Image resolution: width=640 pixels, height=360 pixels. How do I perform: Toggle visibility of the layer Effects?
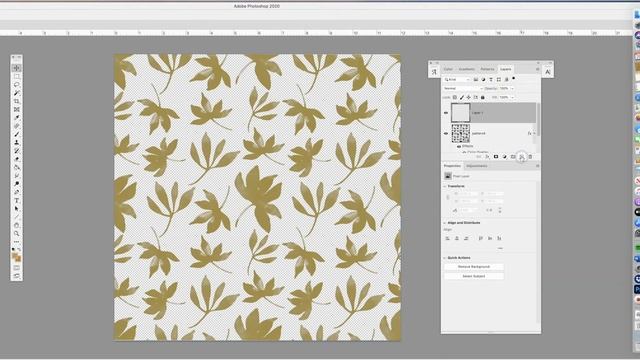click(459, 146)
